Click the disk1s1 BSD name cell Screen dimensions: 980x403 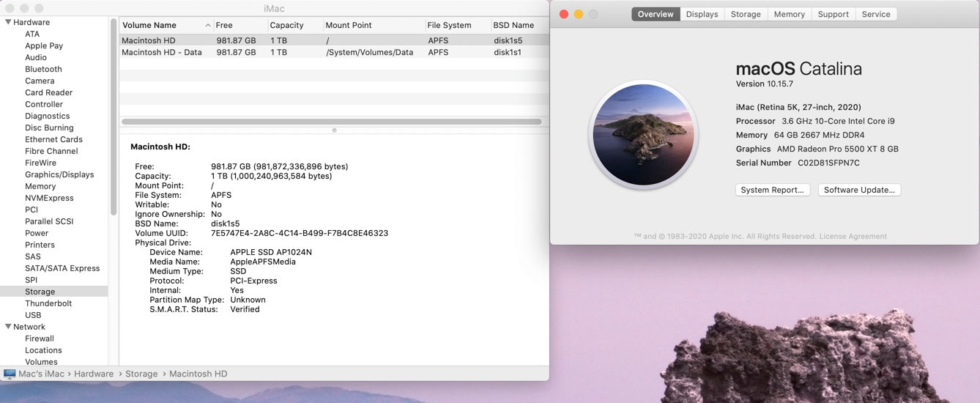pos(508,52)
